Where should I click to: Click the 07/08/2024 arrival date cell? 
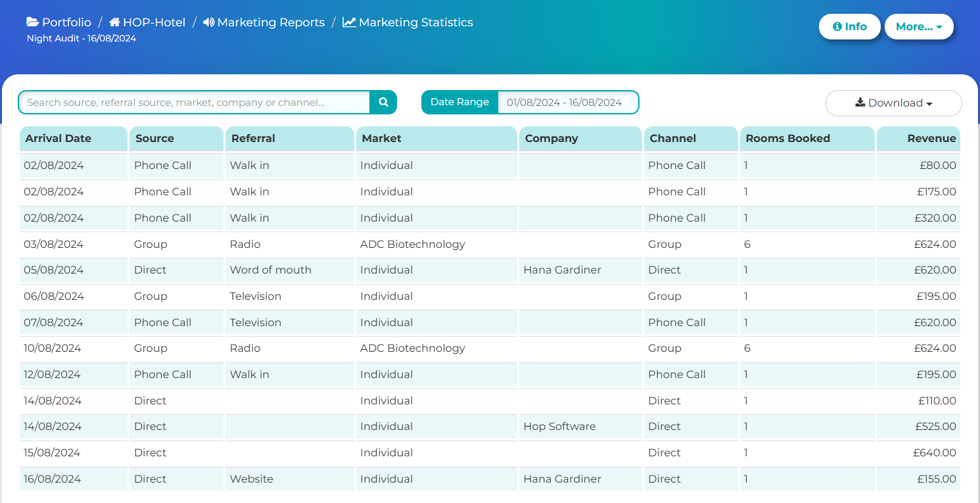tap(73, 322)
